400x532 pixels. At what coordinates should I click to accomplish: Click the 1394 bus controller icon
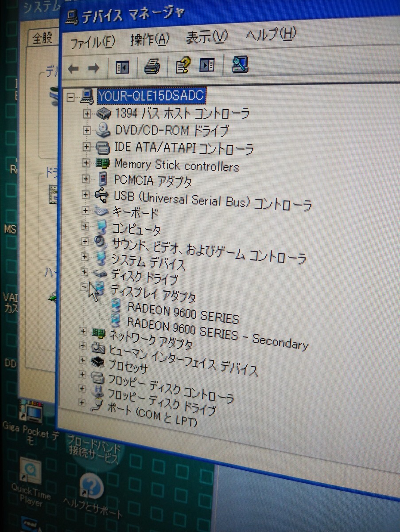104,113
